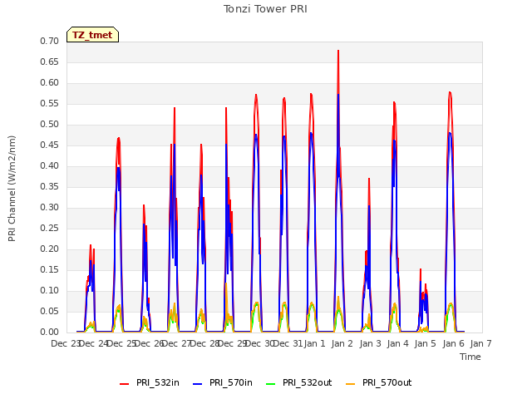Click the blue PRI_570in legend swatch
The height and width of the screenshot is (399, 532).
pos(198,384)
